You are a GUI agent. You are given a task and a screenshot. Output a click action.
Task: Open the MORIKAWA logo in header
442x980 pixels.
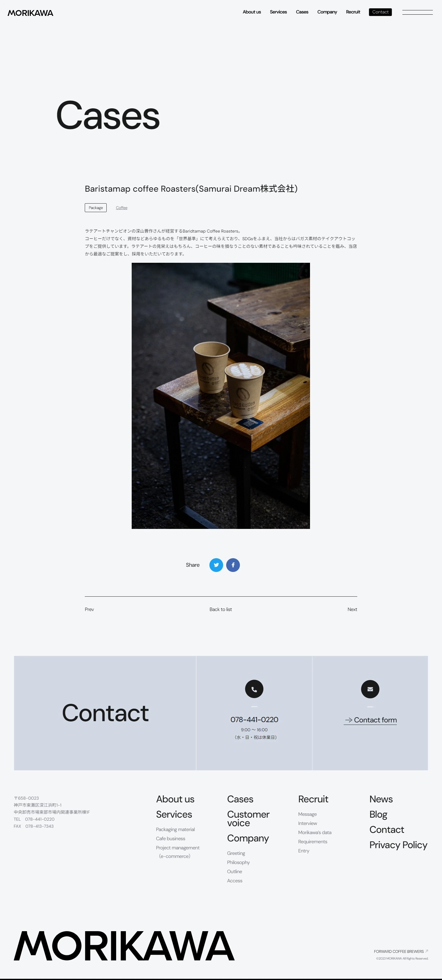pos(30,13)
